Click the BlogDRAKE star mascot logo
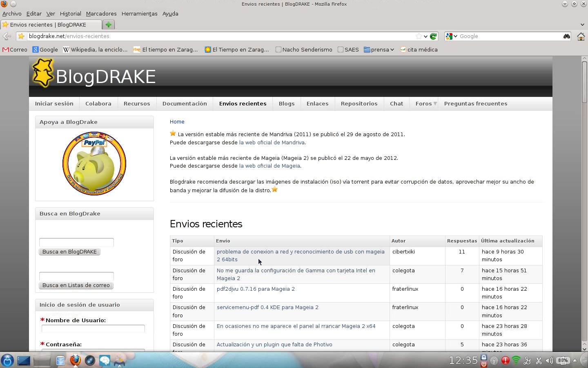 point(43,73)
